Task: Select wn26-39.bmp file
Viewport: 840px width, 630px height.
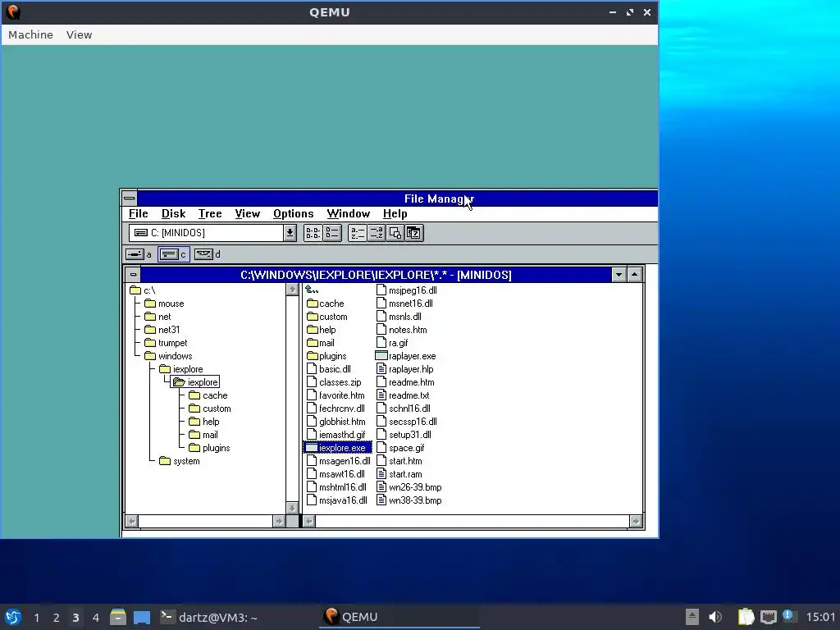Action: pyautogui.click(x=409, y=487)
